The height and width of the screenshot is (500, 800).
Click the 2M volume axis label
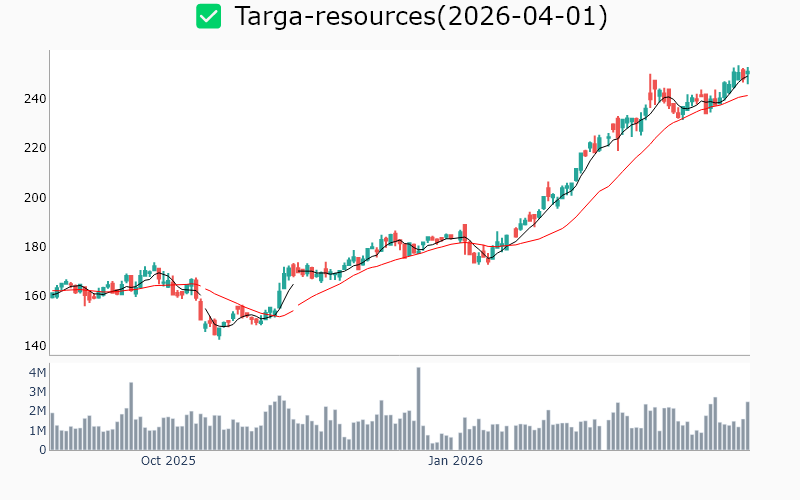pos(37,411)
